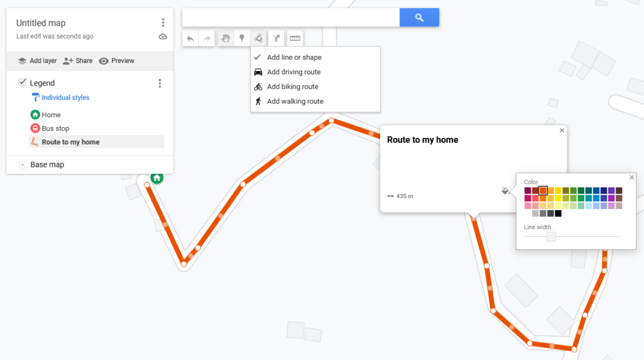Click the blue search magnifier button
Viewport: 644px width, 360px height.
pyautogui.click(x=419, y=18)
